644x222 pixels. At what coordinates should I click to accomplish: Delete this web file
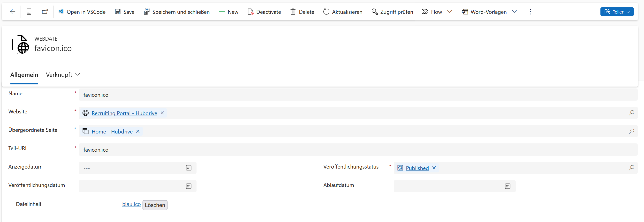pyautogui.click(x=302, y=12)
